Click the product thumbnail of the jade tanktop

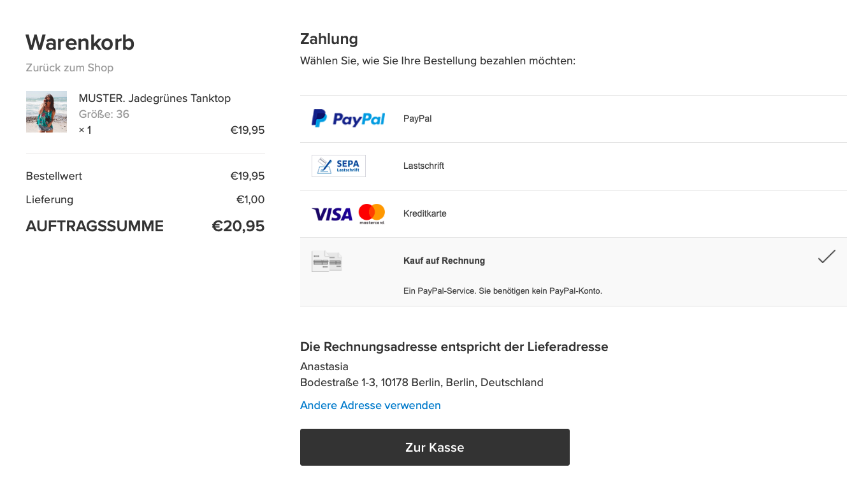pos(46,112)
